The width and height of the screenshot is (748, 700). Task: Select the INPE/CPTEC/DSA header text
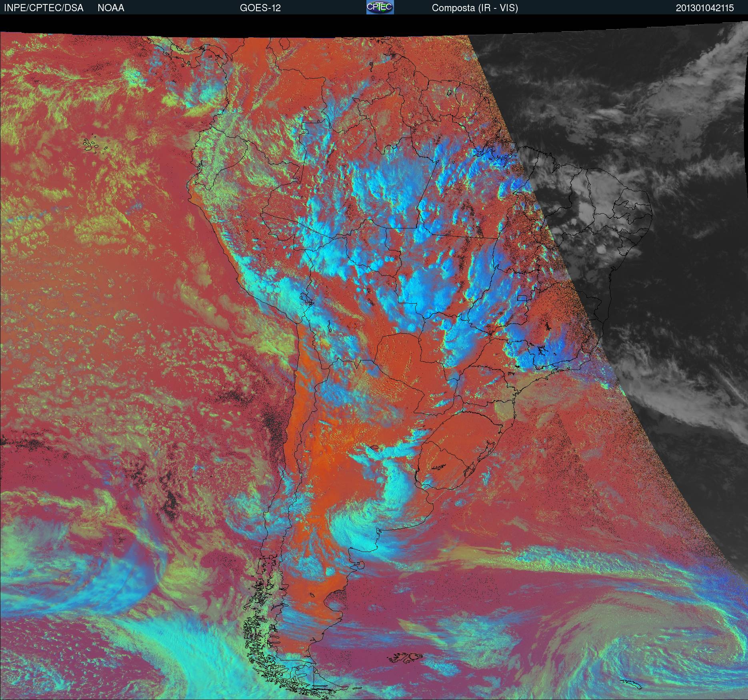point(44,8)
